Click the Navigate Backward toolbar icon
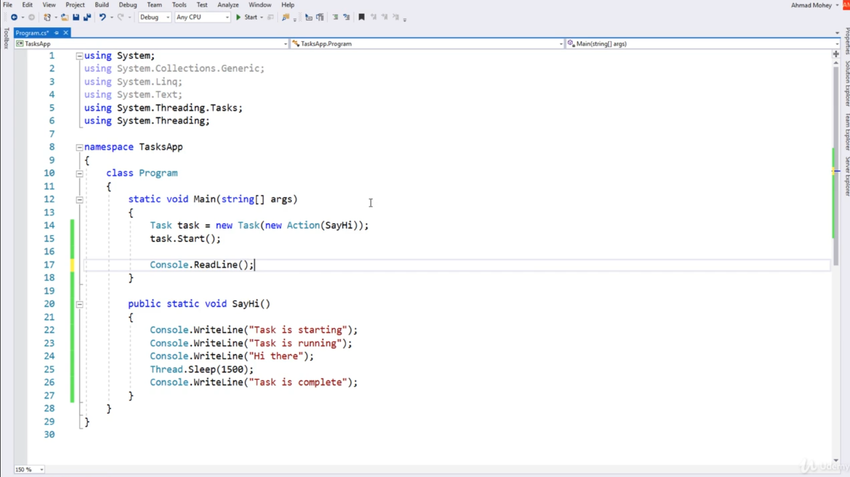This screenshot has width=850, height=477. pyautogui.click(x=14, y=17)
